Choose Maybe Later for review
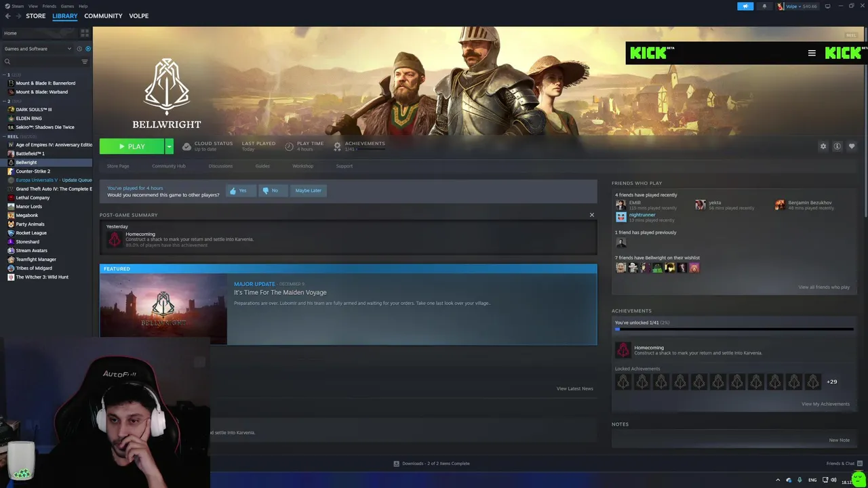Screen dimensions: 868x488 coord(308,190)
